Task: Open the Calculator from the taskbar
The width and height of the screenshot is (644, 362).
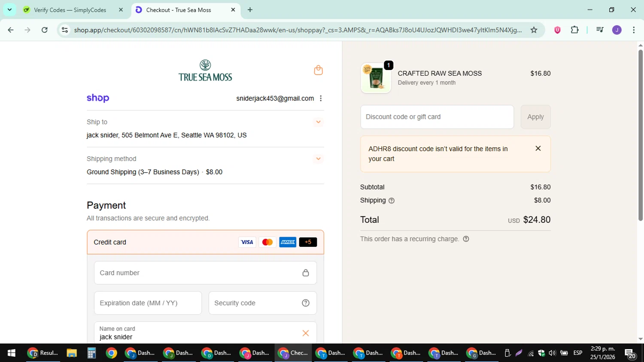Action: (91, 353)
